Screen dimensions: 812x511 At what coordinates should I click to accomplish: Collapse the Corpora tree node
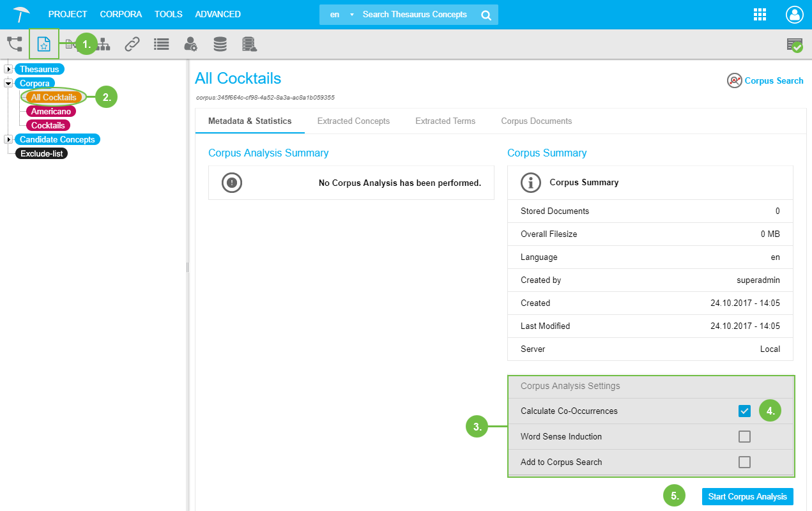(x=8, y=83)
